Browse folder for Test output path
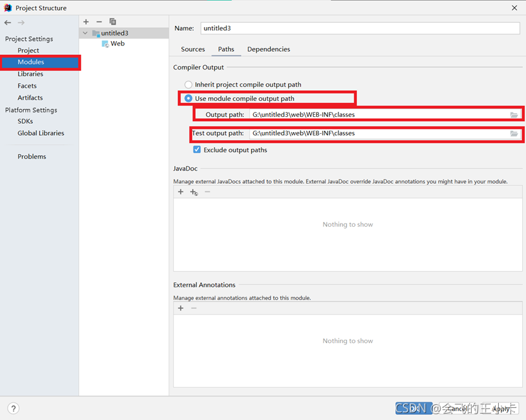The height and width of the screenshot is (420, 526). [514, 133]
